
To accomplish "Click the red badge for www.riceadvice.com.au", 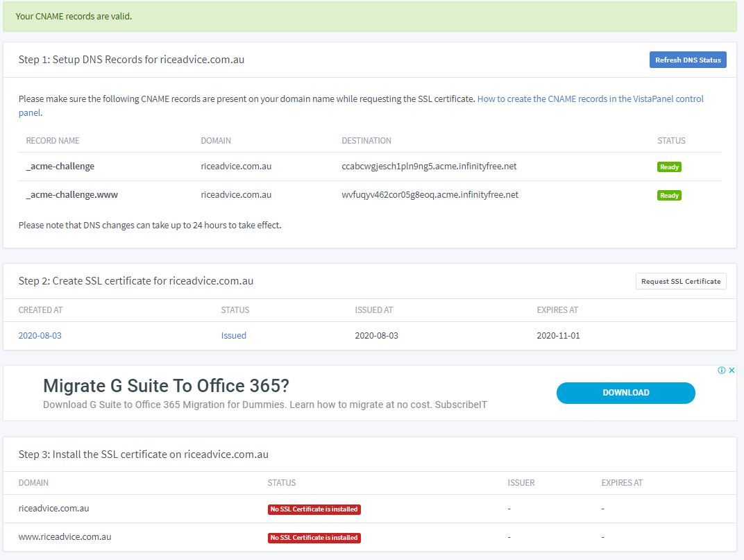I will tap(314, 537).
